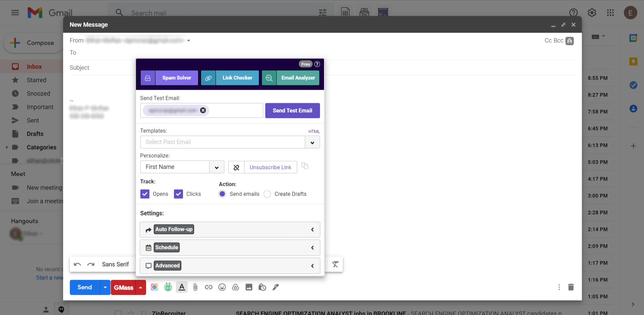Image resolution: width=644 pixels, height=315 pixels.
Task: Select Send emails action
Action: pos(222,194)
